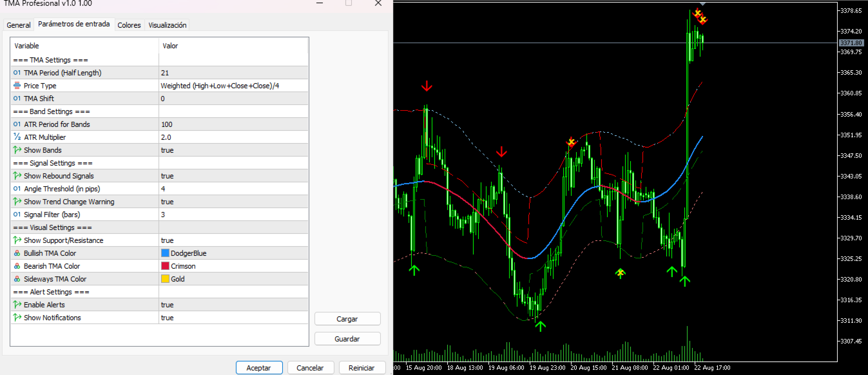Click the Variable column header
Viewport: 868px width, 375px height.
(84, 46)
